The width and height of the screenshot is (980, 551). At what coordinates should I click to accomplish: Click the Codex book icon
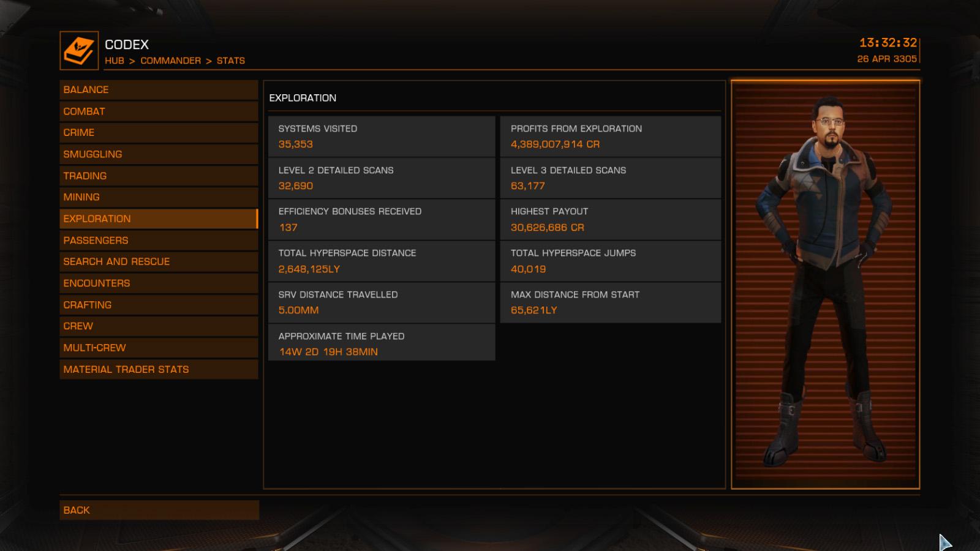click(x=79, y=51)
